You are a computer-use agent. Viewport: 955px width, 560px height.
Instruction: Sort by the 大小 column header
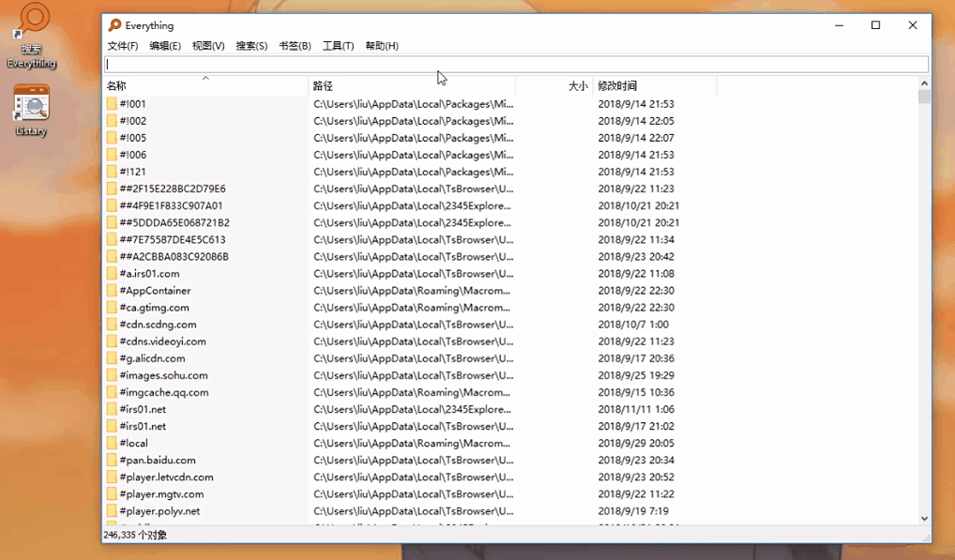(x=554, y=85)
